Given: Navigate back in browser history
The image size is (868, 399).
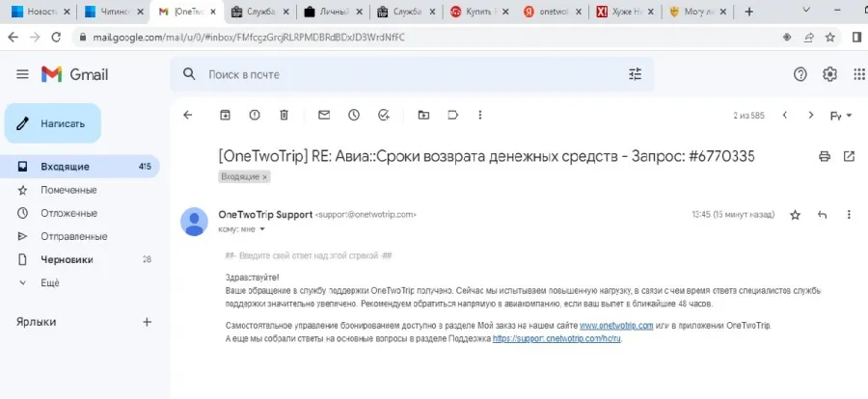Looking at the screenshot, I should (x=13, y=37).
